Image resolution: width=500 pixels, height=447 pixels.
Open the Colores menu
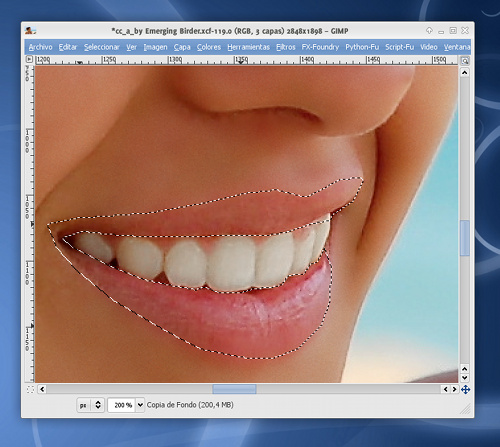click(209, 47)
